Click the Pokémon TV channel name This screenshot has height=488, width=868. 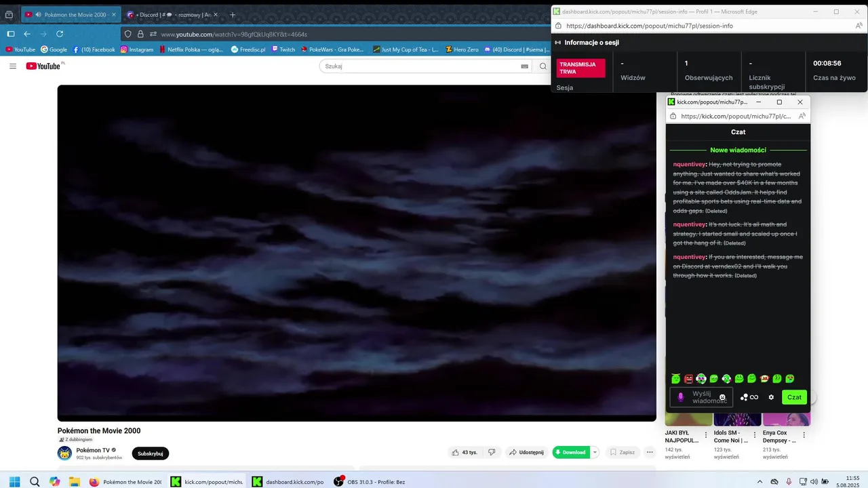(x=93, y=450)
